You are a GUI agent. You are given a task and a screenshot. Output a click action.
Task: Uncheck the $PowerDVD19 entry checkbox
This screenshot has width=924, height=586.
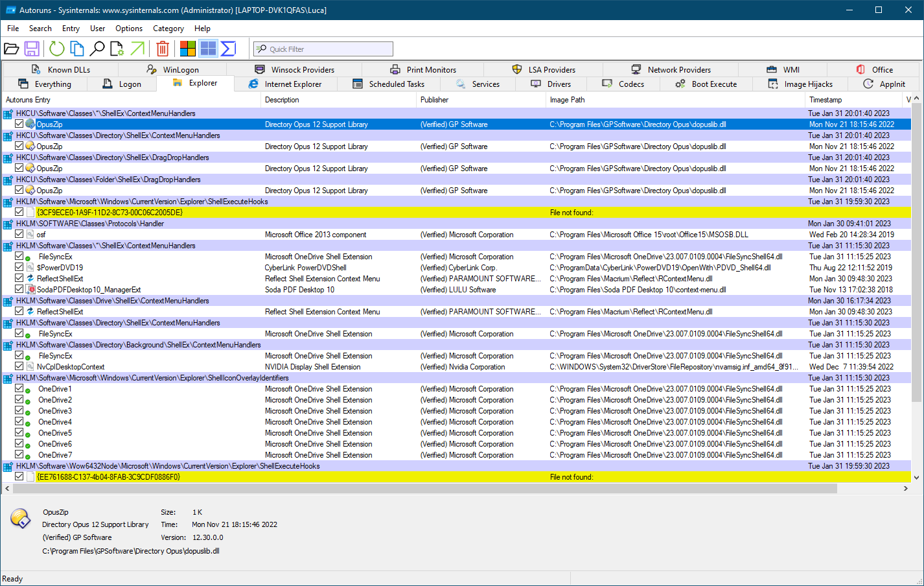19,267
